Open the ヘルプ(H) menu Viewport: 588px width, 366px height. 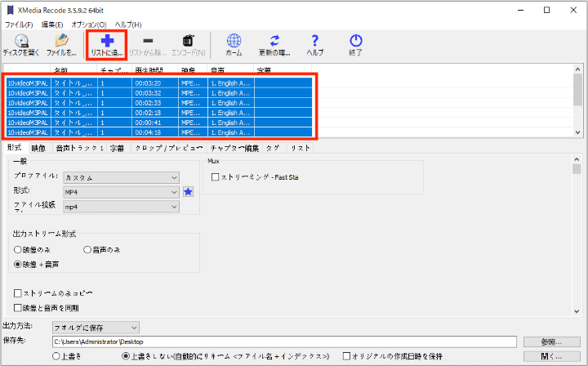[x=128, y=25]
